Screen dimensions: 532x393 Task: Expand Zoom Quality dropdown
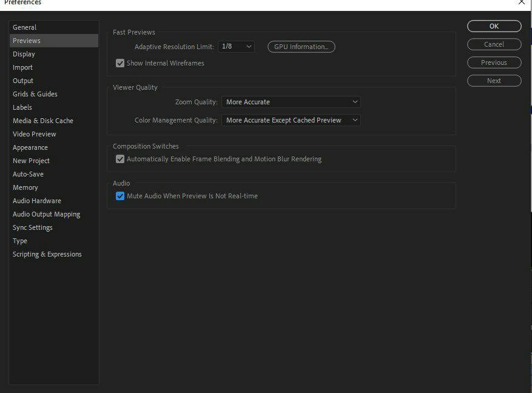point(291,102)
